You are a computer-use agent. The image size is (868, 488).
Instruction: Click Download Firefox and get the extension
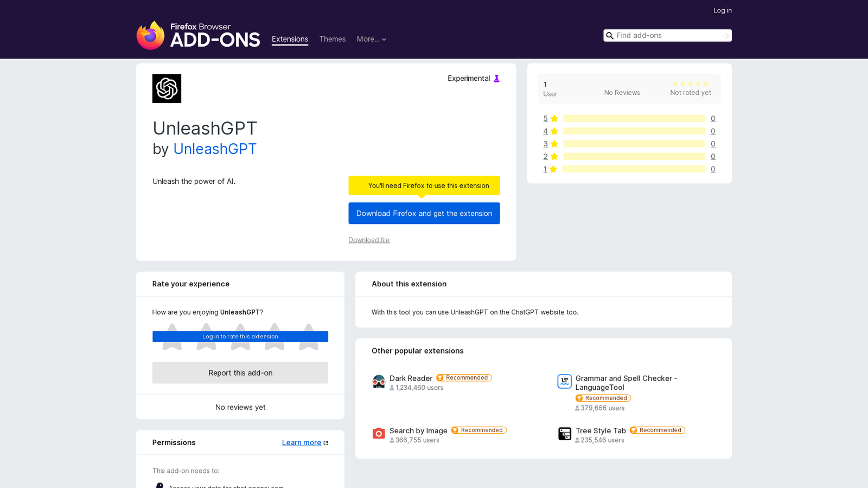pos(424,213)
